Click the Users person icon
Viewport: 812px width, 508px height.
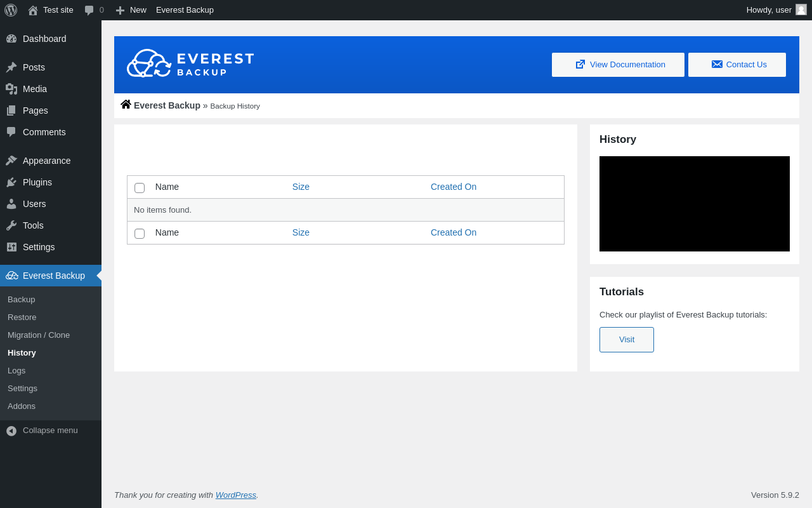pyautogui.click(x=11, y=204)
